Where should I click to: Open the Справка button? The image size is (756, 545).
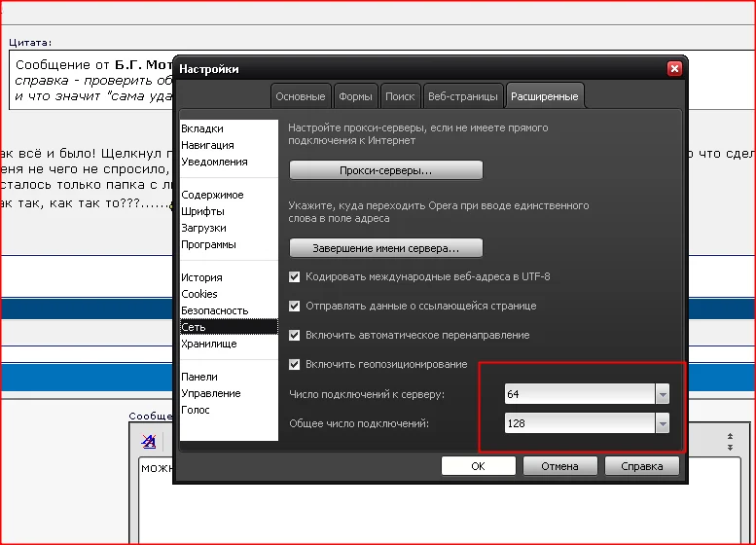click(642, 466)
